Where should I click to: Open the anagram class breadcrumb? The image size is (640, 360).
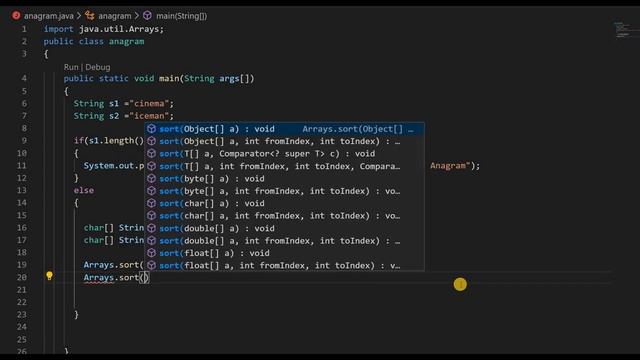point(115,16)
